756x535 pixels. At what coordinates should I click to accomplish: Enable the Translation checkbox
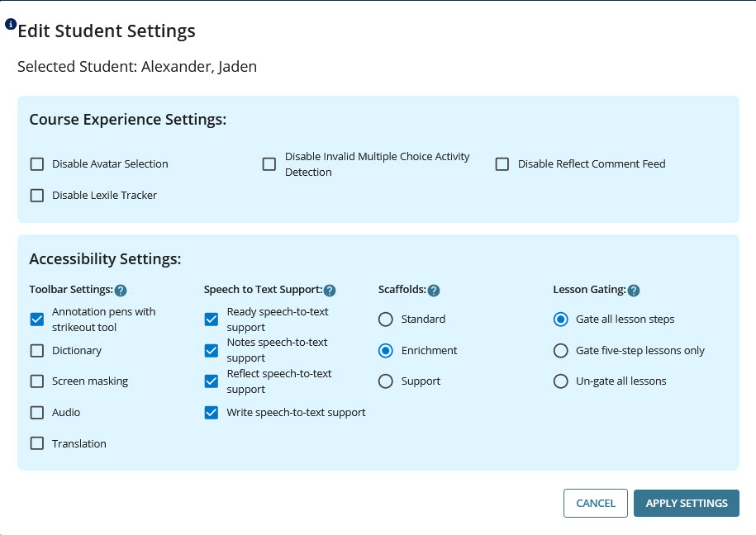point(37,443)
